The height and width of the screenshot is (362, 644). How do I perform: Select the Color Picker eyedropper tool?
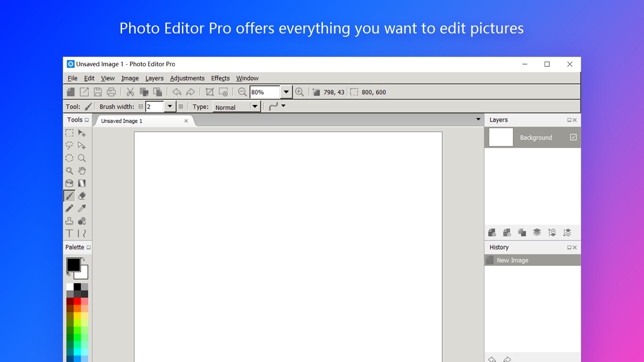[82, 208]
